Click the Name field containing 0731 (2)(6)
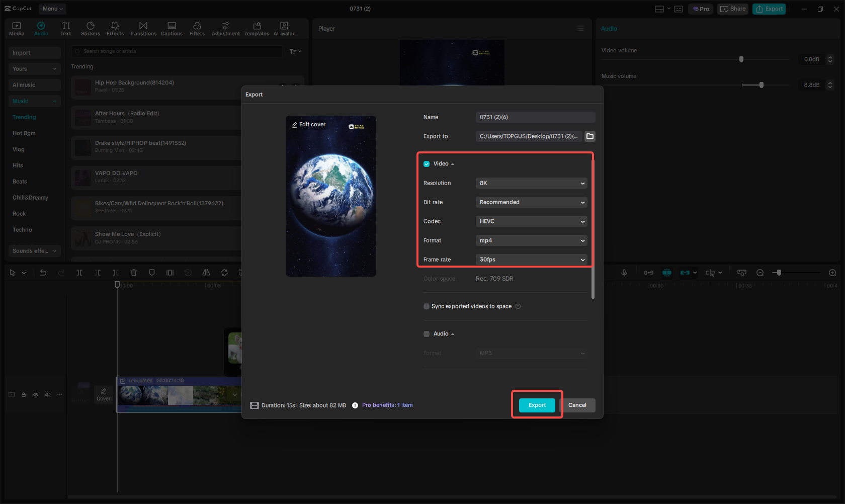Viewport: 845px width, 504px height. pyautogui.click(x=535, y=117)
